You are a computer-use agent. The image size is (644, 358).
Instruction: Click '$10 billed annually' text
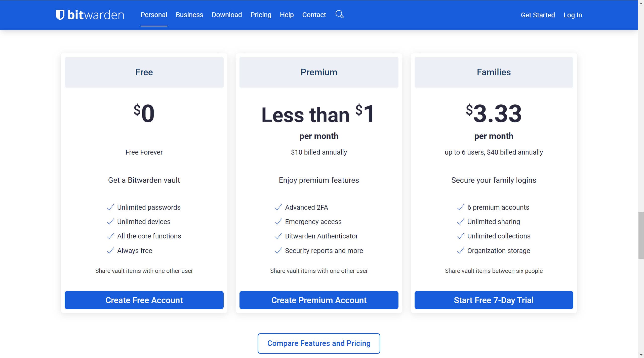319,152
